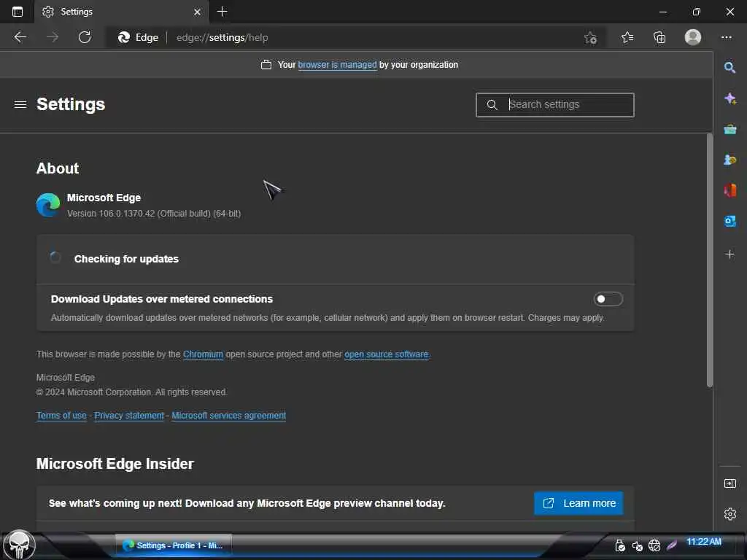Screen dimensions: 747x560
Task: Open sidebar Games icon
Action: coord(729,160)
